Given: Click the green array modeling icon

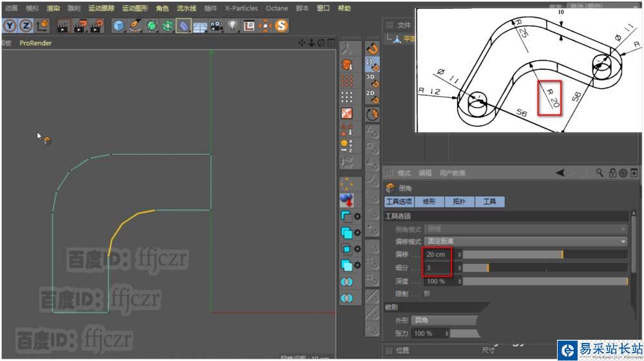Looking at the screenshot, I should point(167,26).
